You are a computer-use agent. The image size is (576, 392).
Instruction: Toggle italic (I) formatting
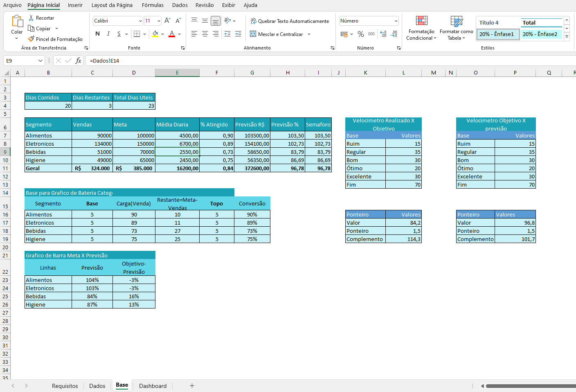[x=108, y=34]
